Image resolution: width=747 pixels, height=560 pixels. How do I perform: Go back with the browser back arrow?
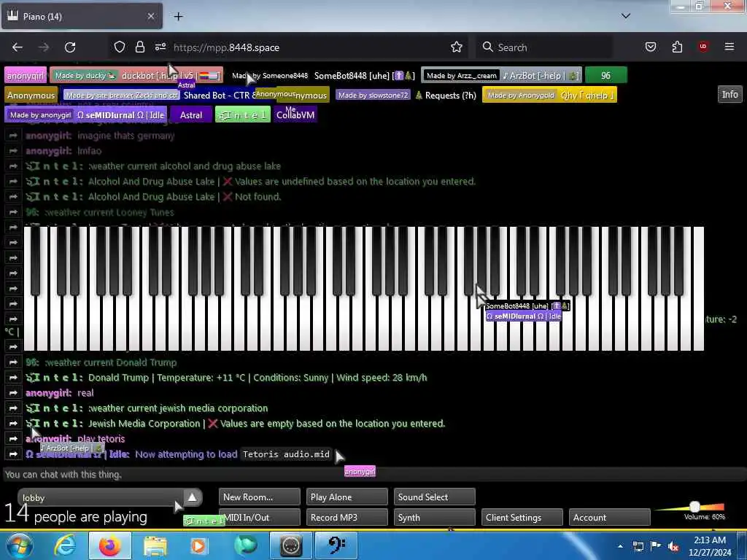coord(18,47)
